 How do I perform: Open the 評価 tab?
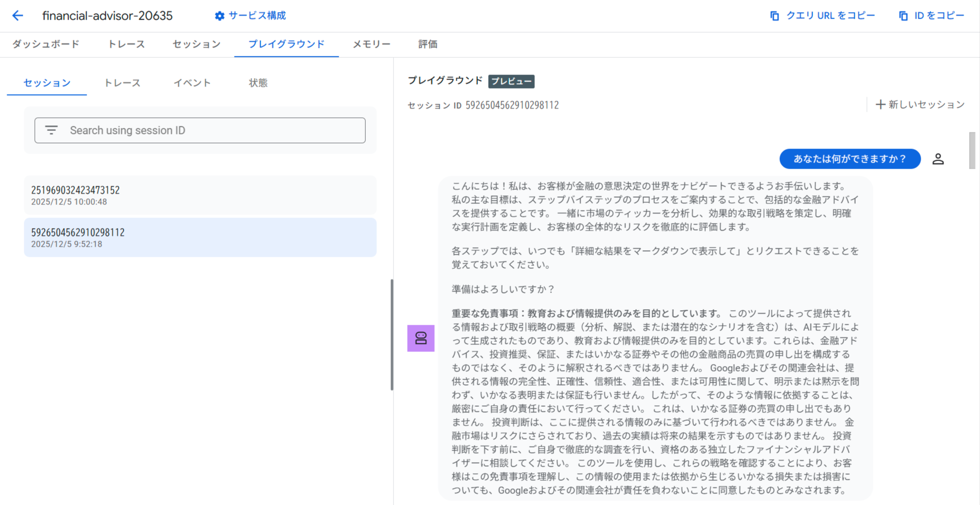[427, 44]
